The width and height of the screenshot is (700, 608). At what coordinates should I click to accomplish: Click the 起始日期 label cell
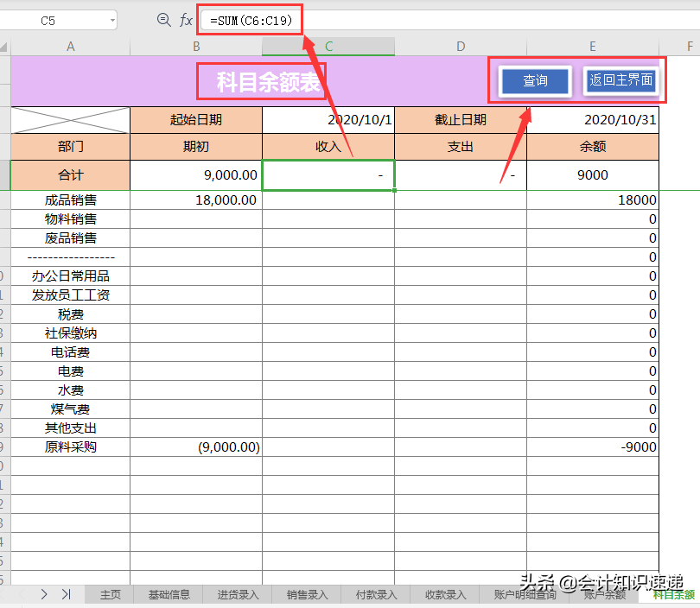196,120
